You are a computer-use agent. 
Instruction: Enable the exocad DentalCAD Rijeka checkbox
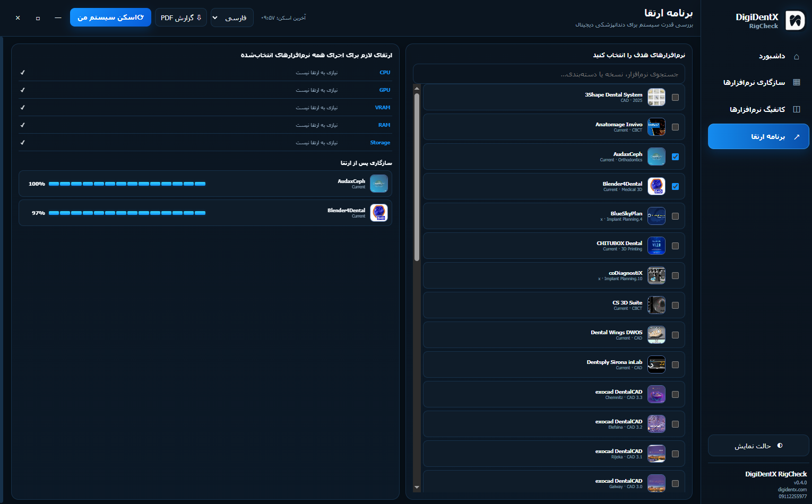click(675, 454)
